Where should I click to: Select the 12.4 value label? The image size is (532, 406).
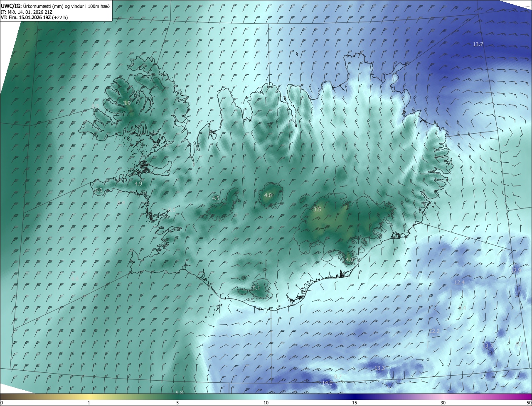pyautogui.click(x=459, y=283)
